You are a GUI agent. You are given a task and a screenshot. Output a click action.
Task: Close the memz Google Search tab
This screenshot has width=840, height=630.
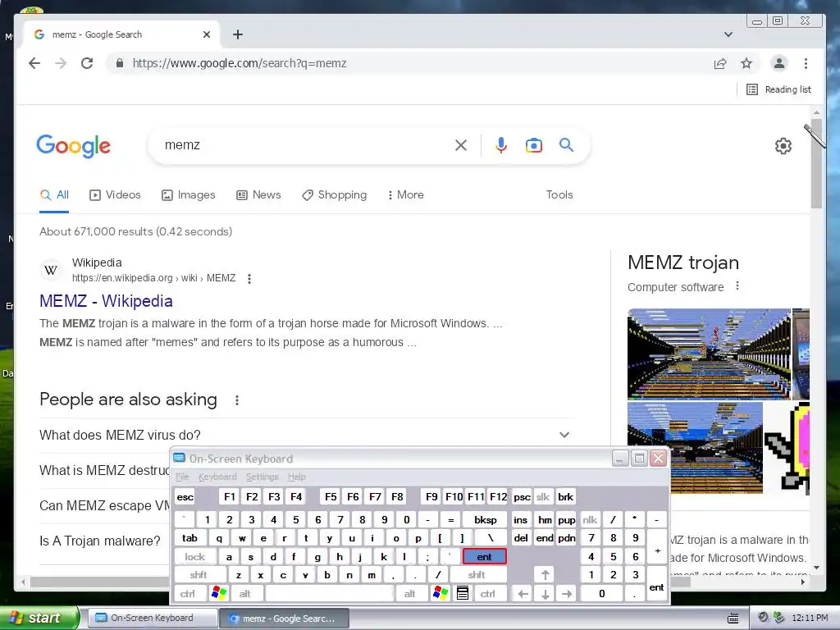[x=207, y=34]
